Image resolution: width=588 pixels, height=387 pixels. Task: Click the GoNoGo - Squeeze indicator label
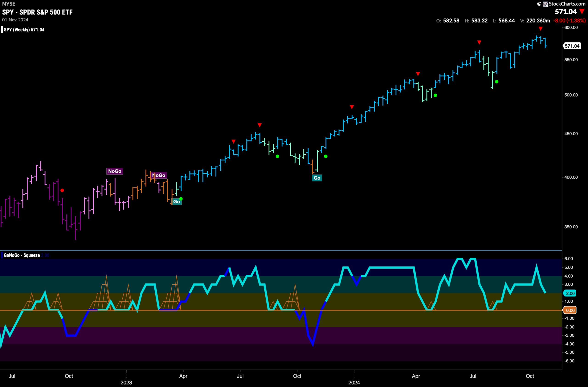pos(22,255)
